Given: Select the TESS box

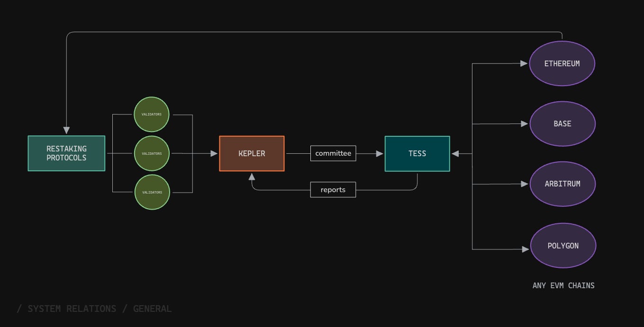Looking at the screenshot, I should (417, 153).
